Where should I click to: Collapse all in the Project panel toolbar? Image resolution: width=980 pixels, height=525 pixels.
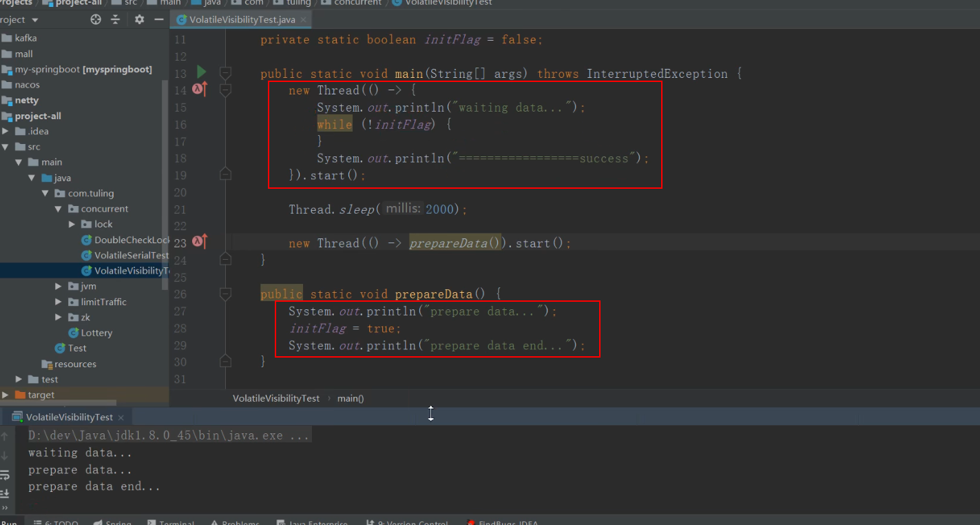115,19
